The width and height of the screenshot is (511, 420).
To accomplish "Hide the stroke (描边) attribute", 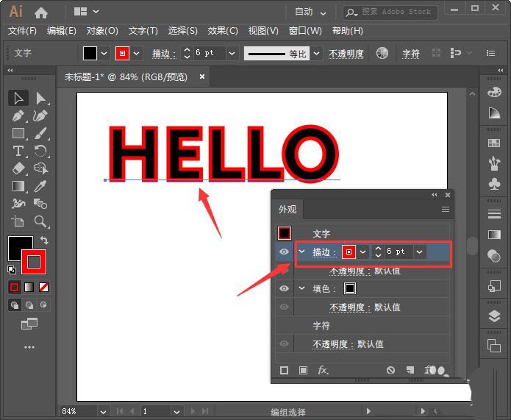I will point(284,252).
